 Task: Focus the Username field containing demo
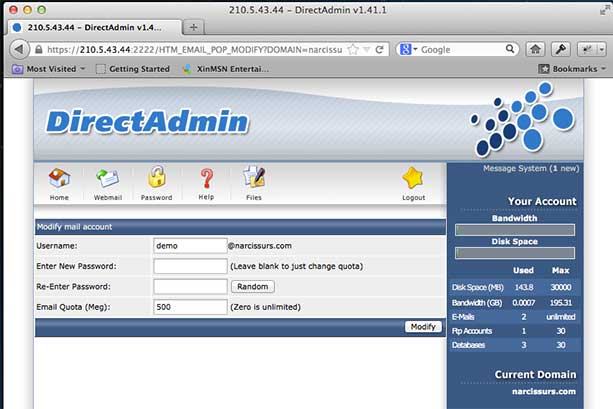[190, 246]
